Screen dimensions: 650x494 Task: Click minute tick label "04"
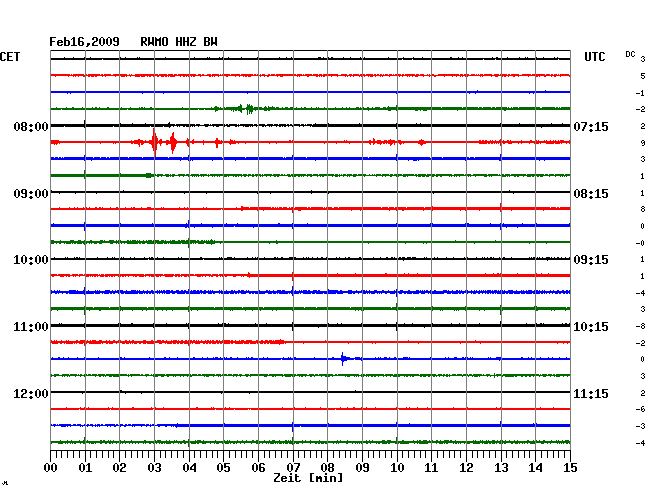tap(189, 468)
